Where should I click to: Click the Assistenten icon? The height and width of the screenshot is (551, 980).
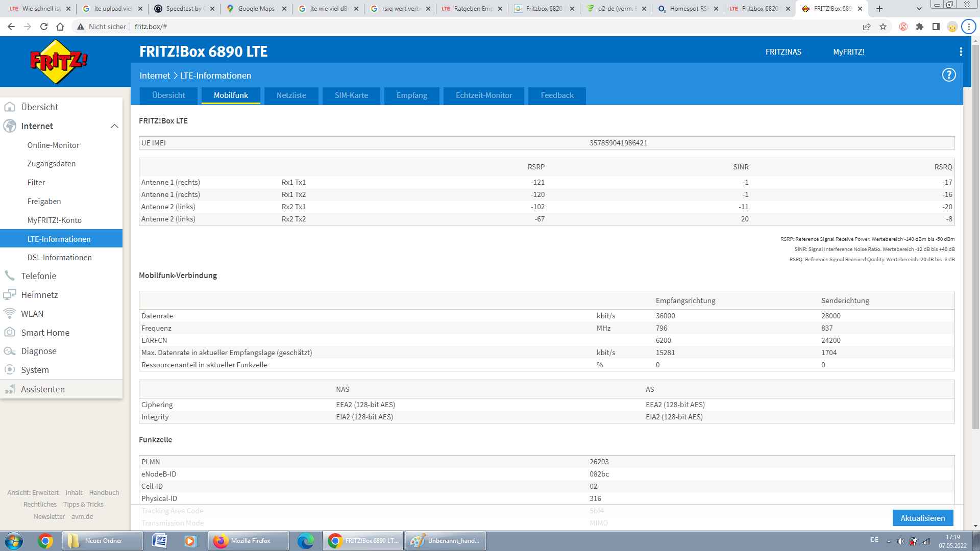pyautogui.click(x=10, y=389)
